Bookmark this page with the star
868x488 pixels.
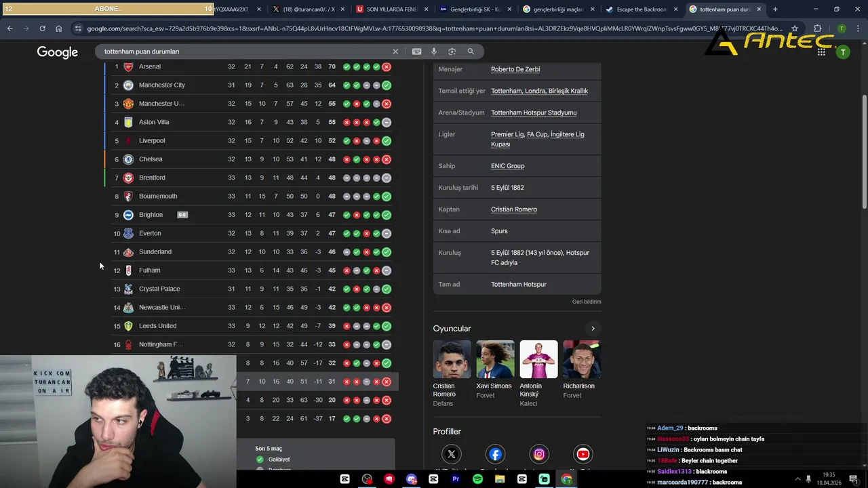tap(795, 28)
